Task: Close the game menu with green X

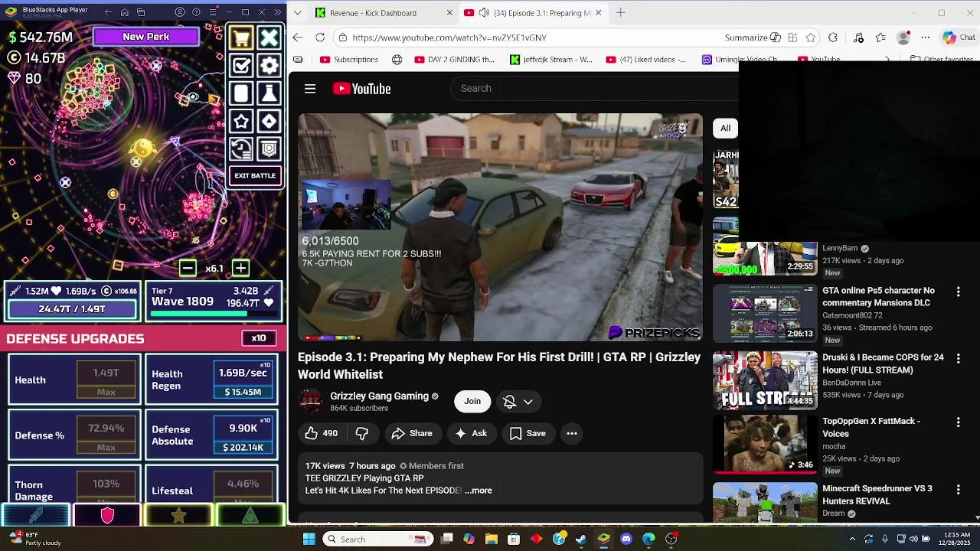Action: pos(269,37)
